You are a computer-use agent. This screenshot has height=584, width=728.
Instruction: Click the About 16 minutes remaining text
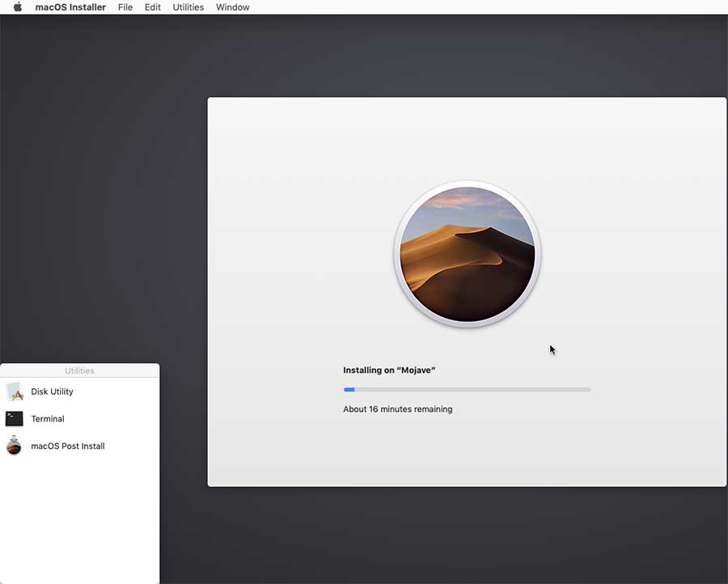(x=397, y=409)
